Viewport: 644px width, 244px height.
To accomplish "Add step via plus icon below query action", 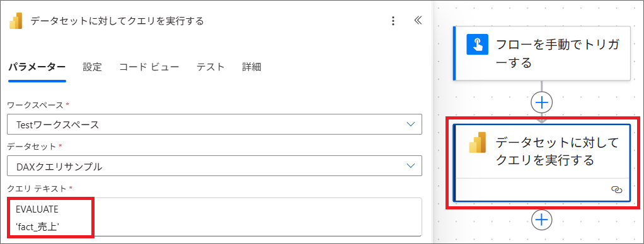I will (542, 220).
